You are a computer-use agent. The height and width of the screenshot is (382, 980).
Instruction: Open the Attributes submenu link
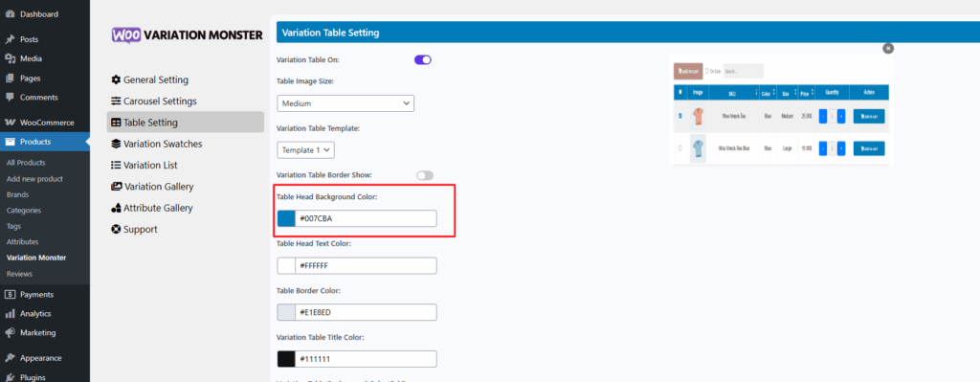(23, 242)
